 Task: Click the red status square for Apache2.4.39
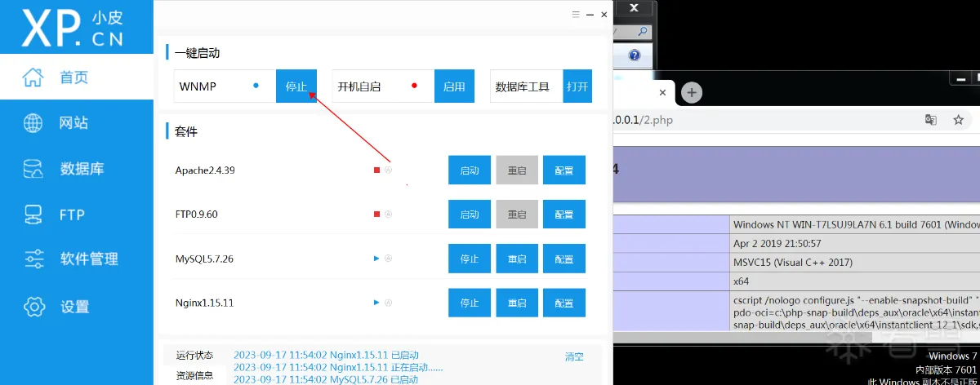point(377,170)
